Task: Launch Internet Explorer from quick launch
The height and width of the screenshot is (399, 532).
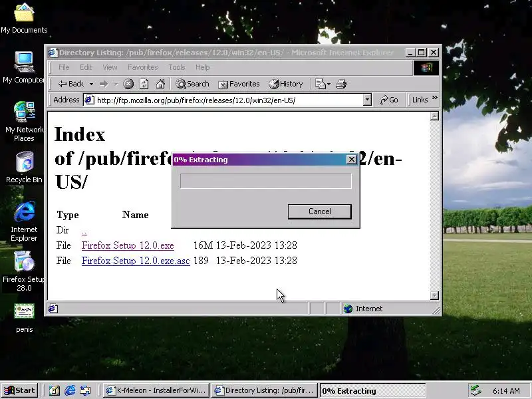Action: pos(70,390)
